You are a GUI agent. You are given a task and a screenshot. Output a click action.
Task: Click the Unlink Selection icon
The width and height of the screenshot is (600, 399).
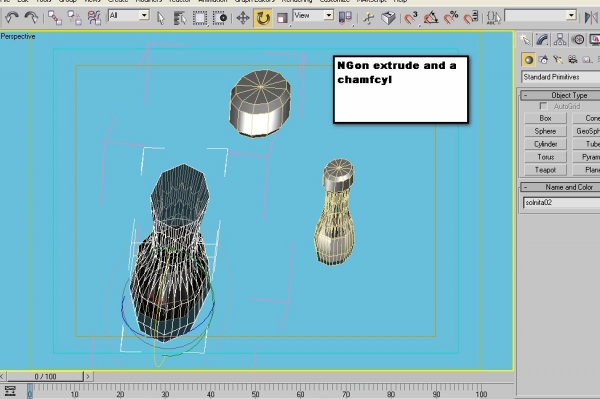pyautogui.click(x=75, y=18)
